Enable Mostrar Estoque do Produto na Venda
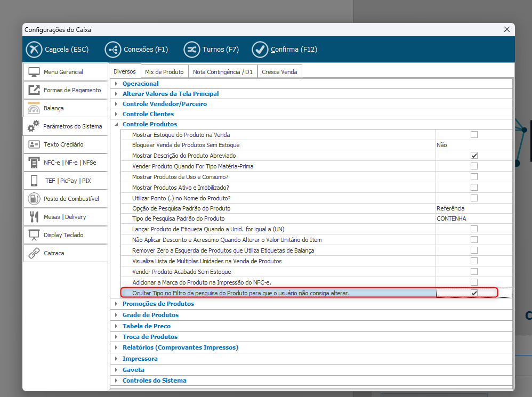The height and width of the screenshot is (397, 532). pyautogui.click(x=474, y=135)
